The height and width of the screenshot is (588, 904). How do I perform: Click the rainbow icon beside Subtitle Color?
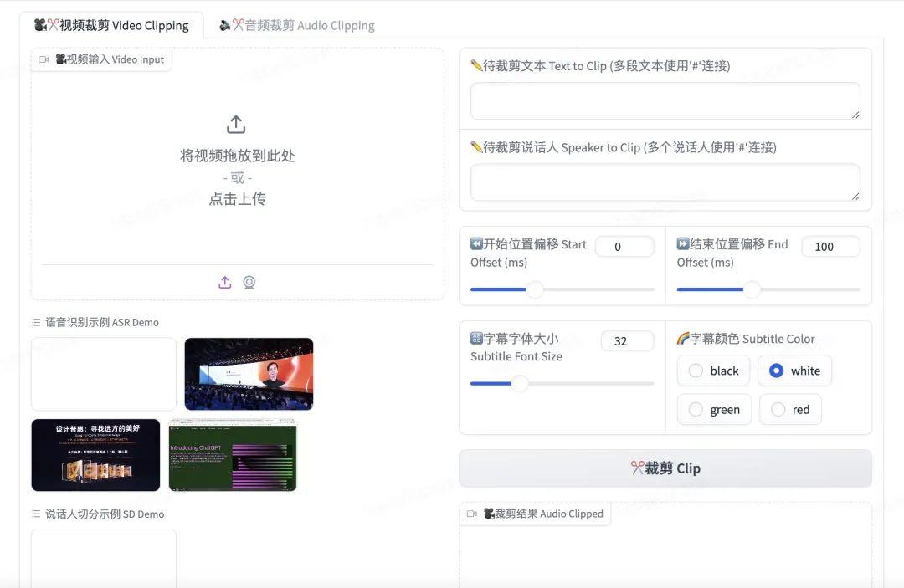click(683, 339)
